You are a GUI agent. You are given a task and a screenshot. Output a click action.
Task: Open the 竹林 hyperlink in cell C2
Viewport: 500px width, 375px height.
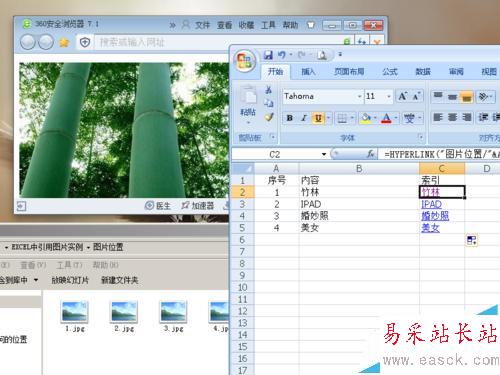[x=430, y=192]
